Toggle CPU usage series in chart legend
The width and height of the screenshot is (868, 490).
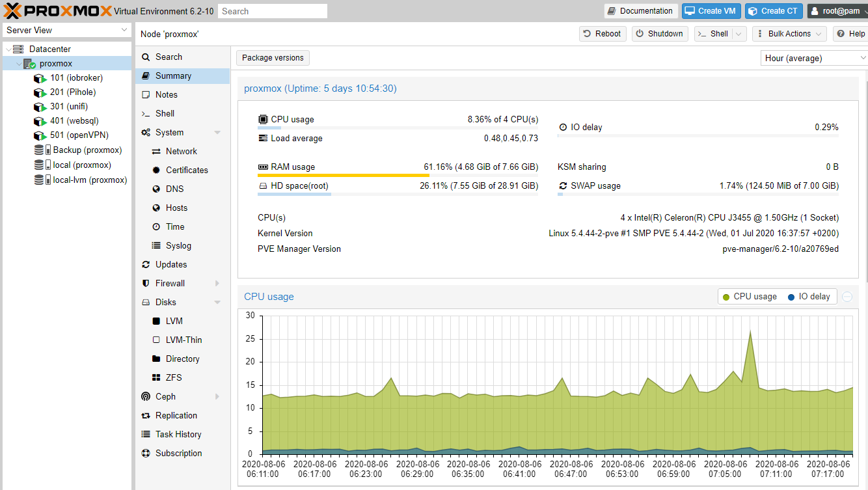pos(750,297)
